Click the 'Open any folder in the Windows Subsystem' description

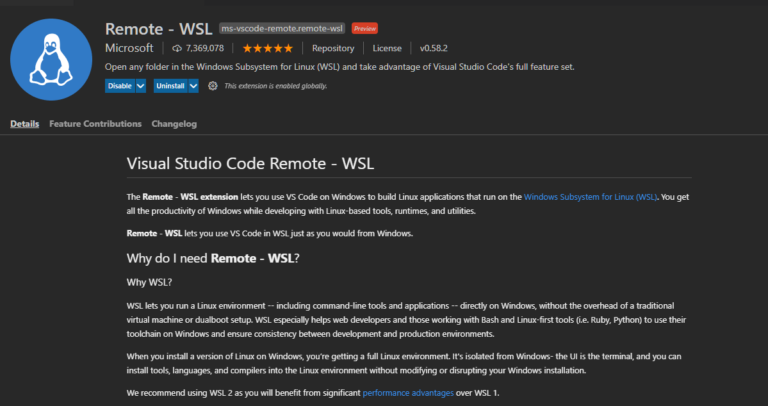pos(339,67)
